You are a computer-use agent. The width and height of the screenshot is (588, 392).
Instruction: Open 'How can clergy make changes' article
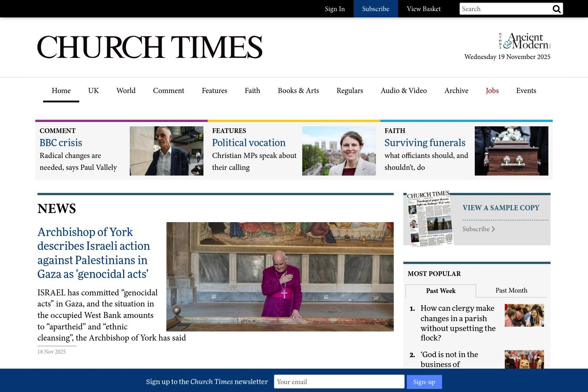pos(458,323)
